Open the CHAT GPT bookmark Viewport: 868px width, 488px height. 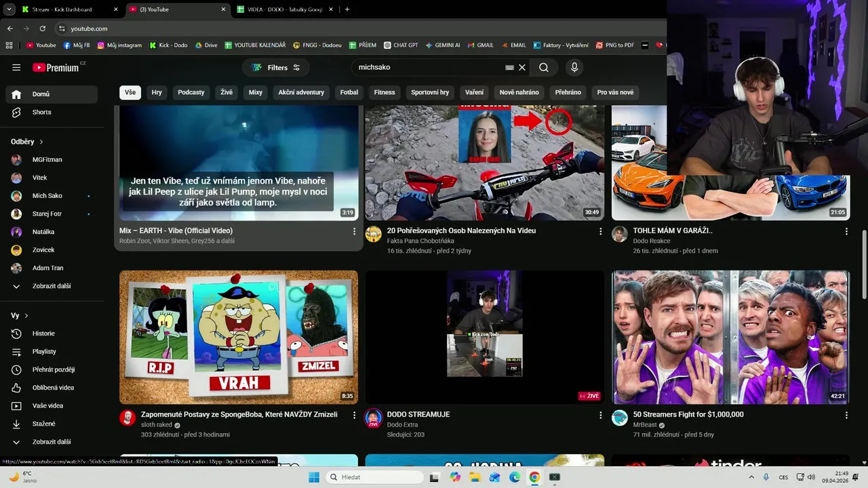coord(401,45)
